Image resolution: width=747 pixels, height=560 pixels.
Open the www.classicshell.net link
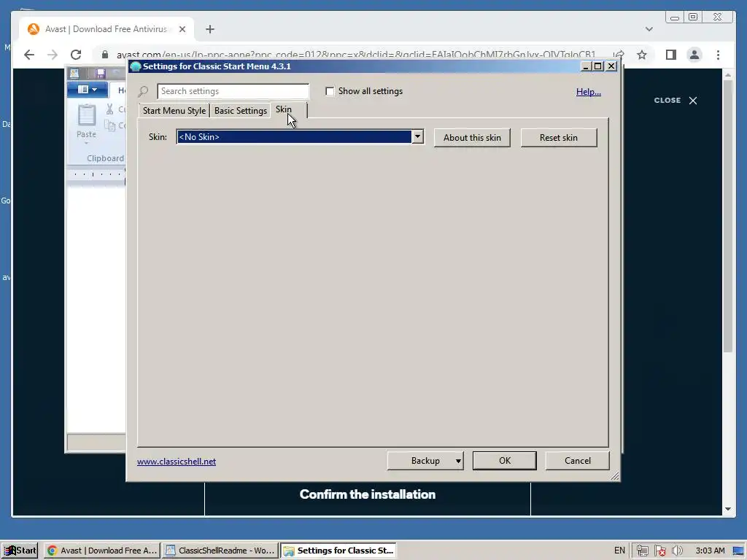(177, 462)
